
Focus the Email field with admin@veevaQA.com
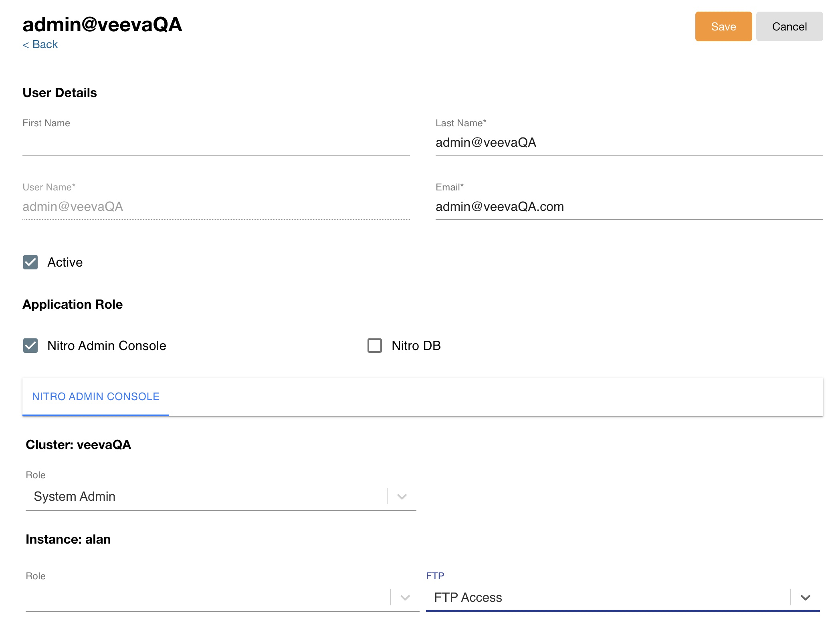[x=629, y=207]
